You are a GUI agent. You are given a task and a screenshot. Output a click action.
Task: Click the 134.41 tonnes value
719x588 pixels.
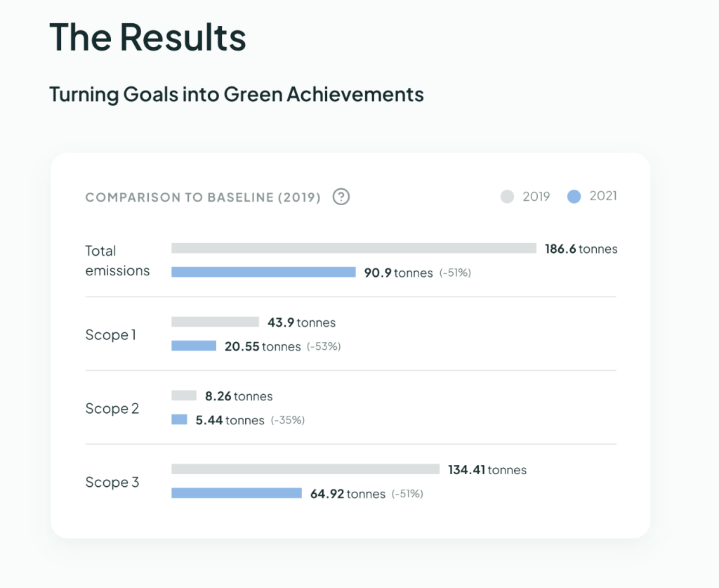click(x=487, y=470)
